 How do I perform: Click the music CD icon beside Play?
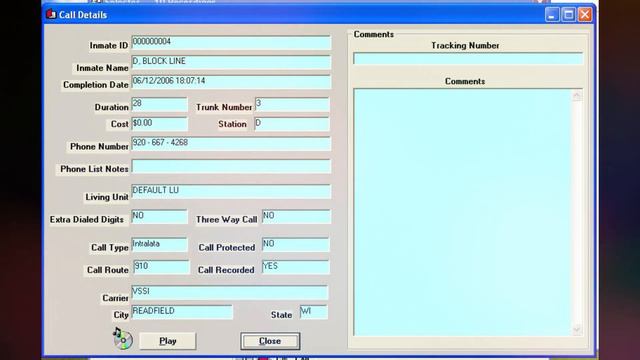pos(122,338)
